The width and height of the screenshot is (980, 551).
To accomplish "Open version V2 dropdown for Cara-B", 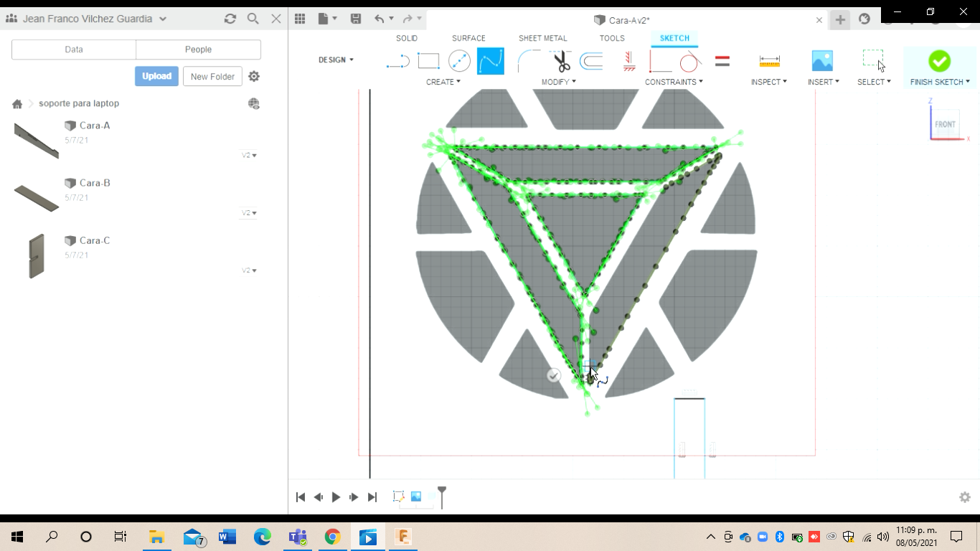I will pyautogui.click(x=249, y=213).
